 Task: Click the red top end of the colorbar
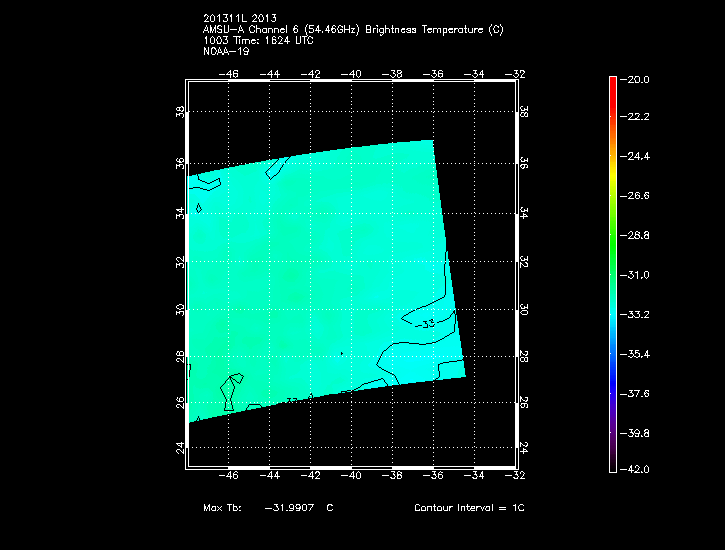pyautogui.click(x=612, y=83)
